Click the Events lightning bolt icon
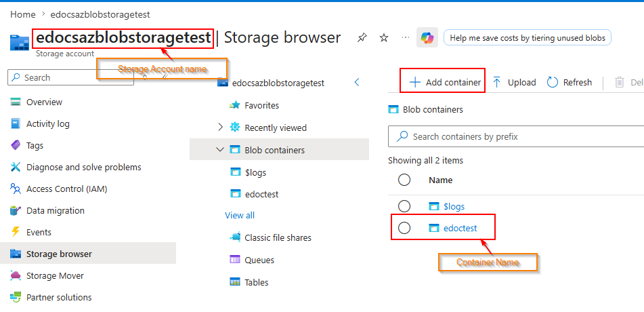The image size is (644, 312). point(15,232)
